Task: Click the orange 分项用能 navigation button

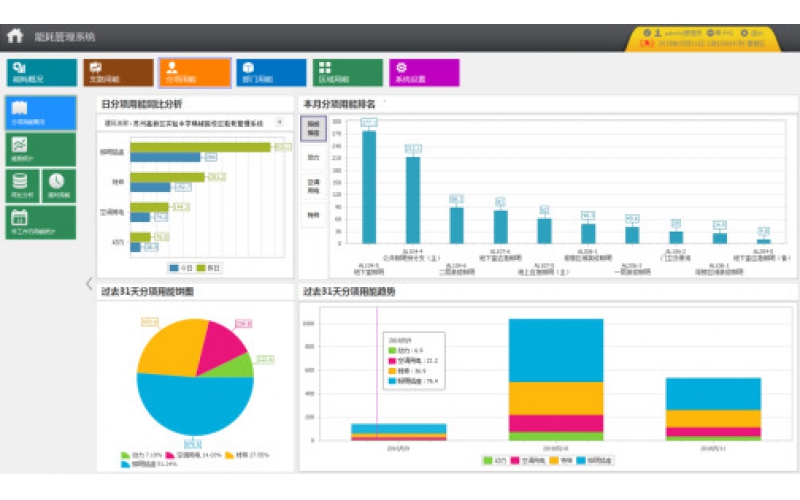Action: [194, 72]
